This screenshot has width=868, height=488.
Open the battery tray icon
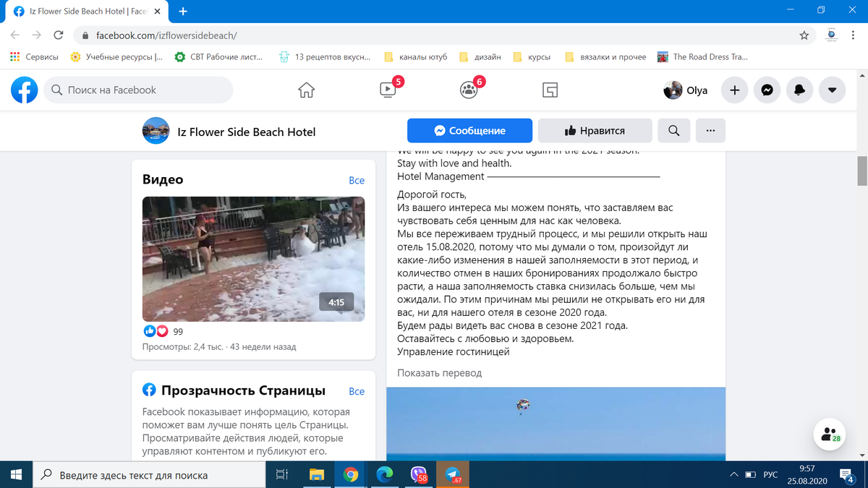tap(752, 474)
